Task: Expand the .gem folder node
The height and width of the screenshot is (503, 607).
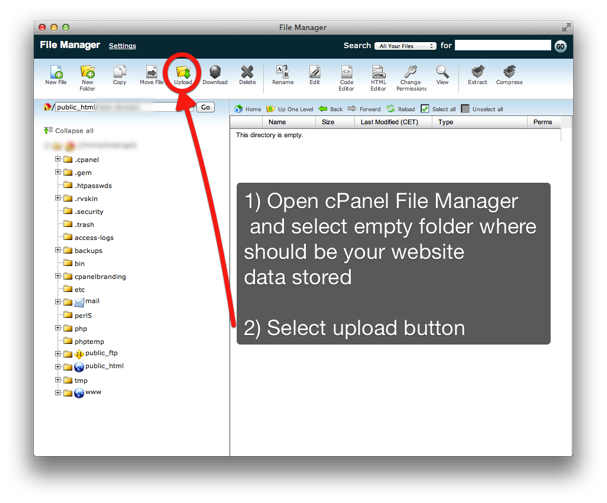Action: [58, 172]
